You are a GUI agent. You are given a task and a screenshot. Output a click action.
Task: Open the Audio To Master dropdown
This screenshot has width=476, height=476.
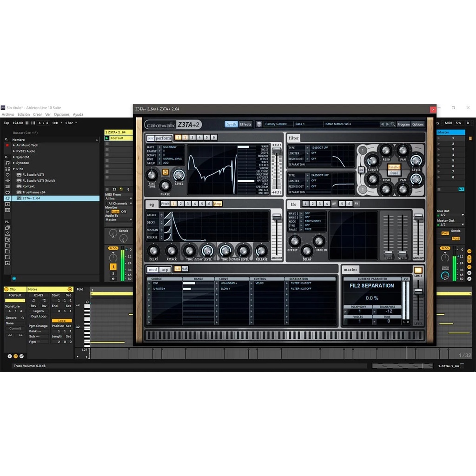pyautogui.click(x=119, y=219)
